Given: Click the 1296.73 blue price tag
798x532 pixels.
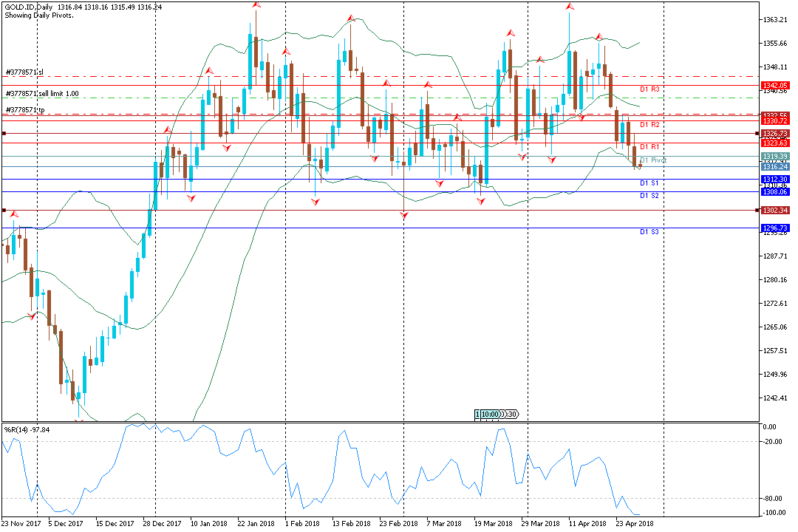Looking at the screenshot, I should point(774,228).
